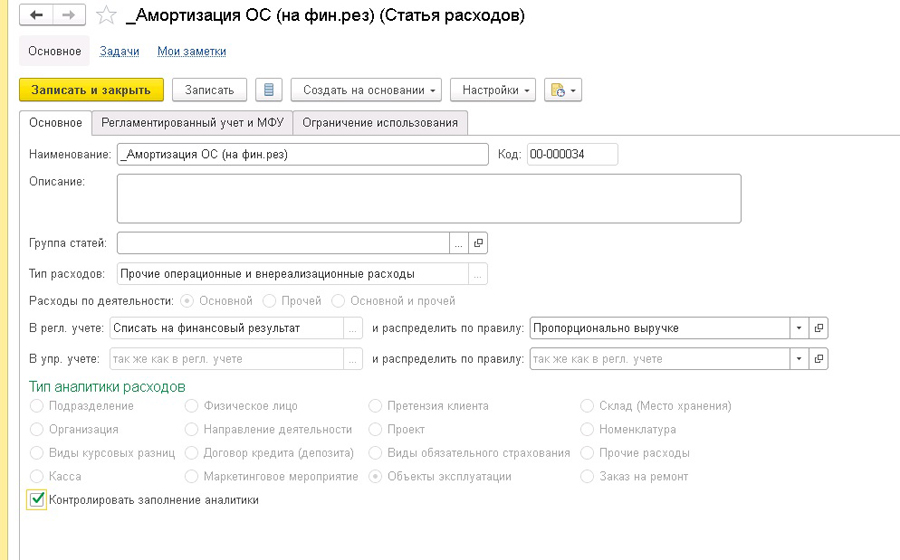Open the Группа статей selected item icon
This screenshot has height=560, width=900.
pos(478,243)
